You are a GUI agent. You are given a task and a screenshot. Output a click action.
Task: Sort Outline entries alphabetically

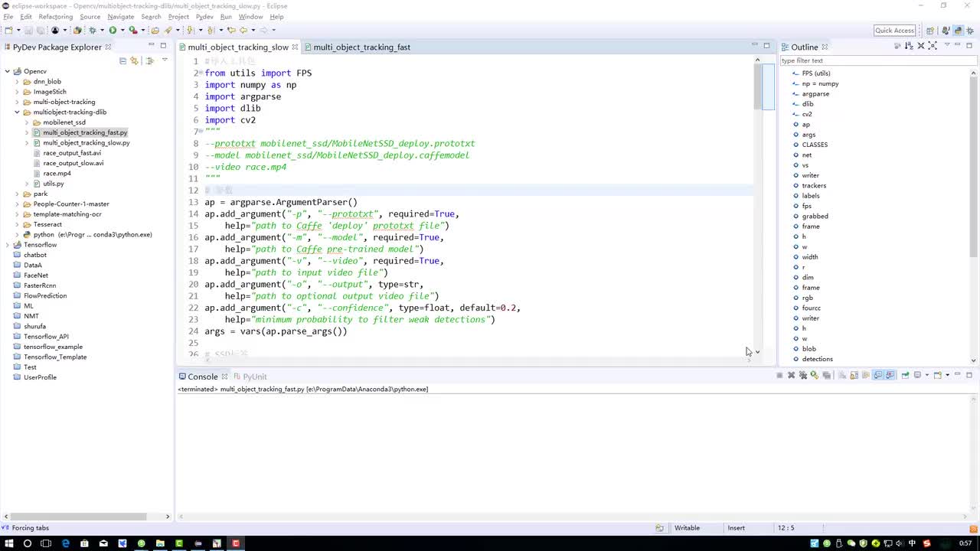coord(910,46)
